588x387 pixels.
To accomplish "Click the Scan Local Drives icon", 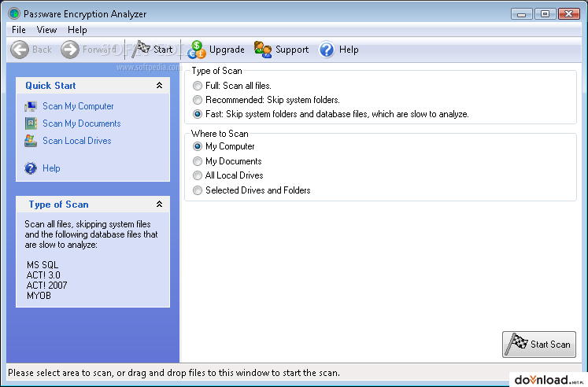I will (x=31, y=141).
